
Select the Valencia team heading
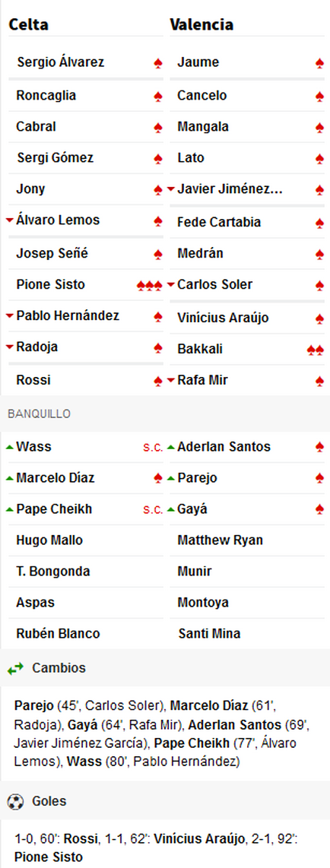point(201,25)
